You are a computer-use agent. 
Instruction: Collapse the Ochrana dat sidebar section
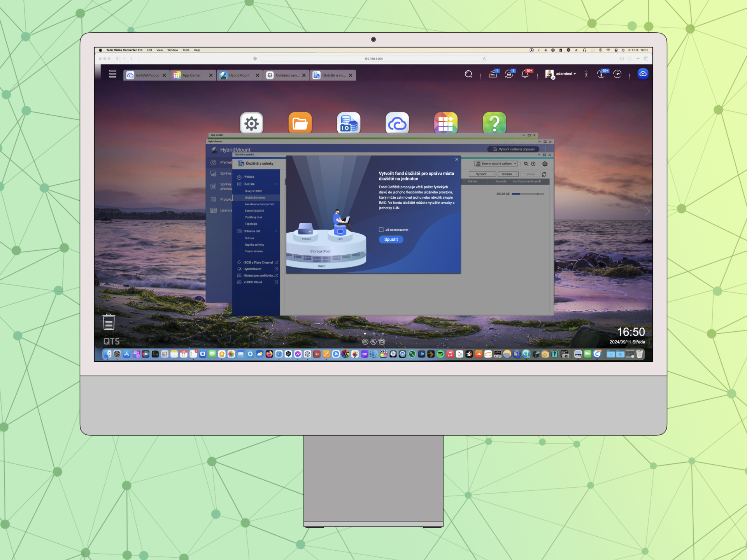pos(276,231)
